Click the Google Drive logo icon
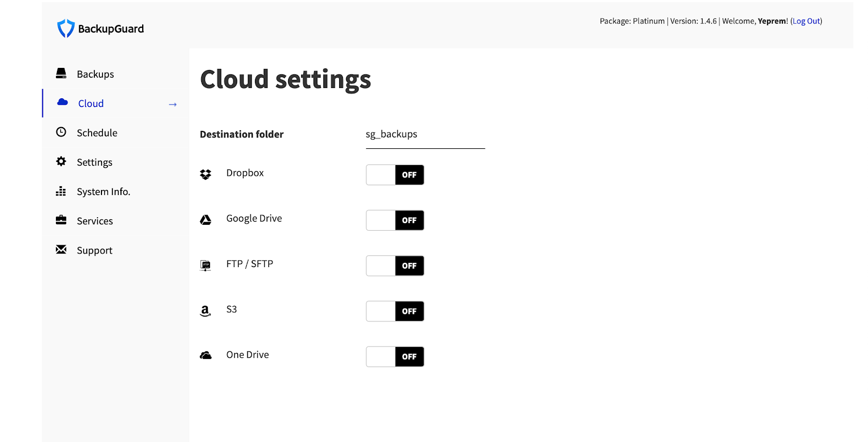The width and height of the screenshot is (868, 442). coord(206,220)
